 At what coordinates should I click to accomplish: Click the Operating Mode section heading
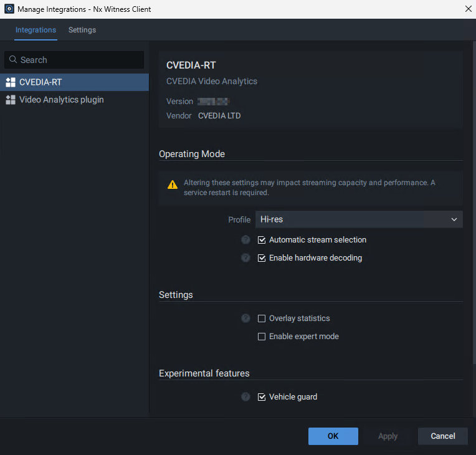(192, 154)
